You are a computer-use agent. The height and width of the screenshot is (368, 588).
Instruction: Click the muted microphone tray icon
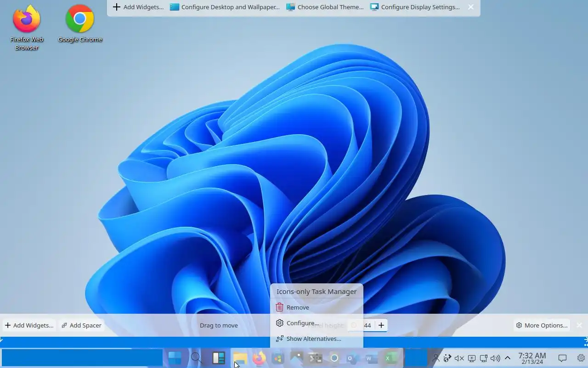459,358
